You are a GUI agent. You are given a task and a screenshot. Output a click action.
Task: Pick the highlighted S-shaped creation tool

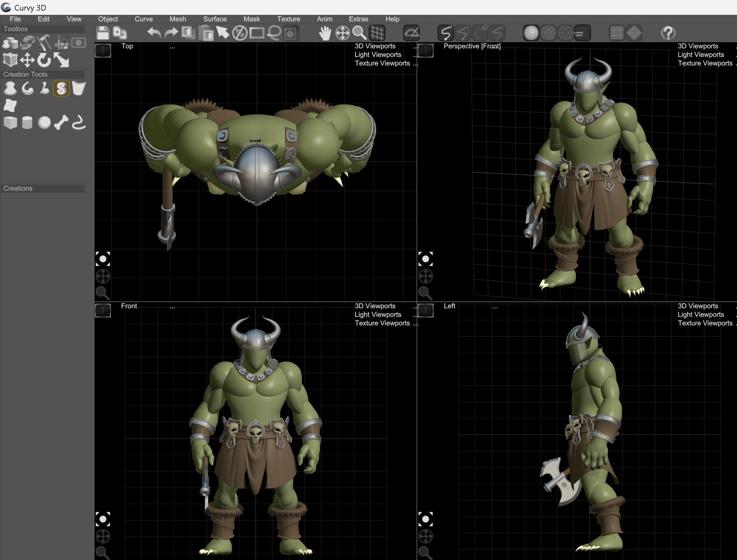(61, 89)
